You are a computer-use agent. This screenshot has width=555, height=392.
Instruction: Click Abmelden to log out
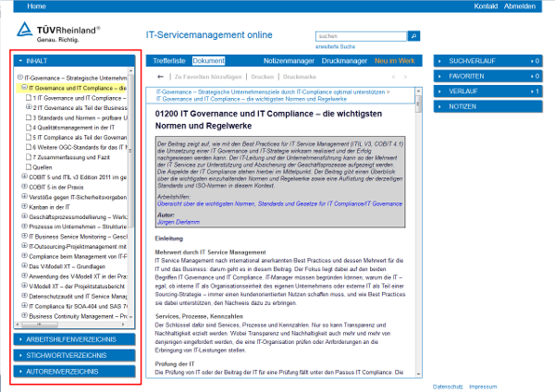[520, 6]
